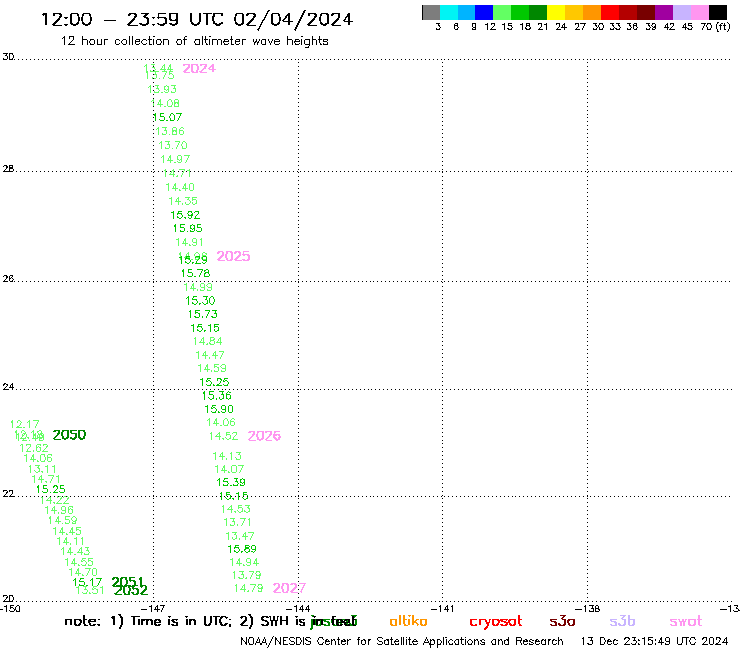Click the wave height value 15.92
Image resolution: width=740 pixels, height=650 pixels.
(185, 215)
